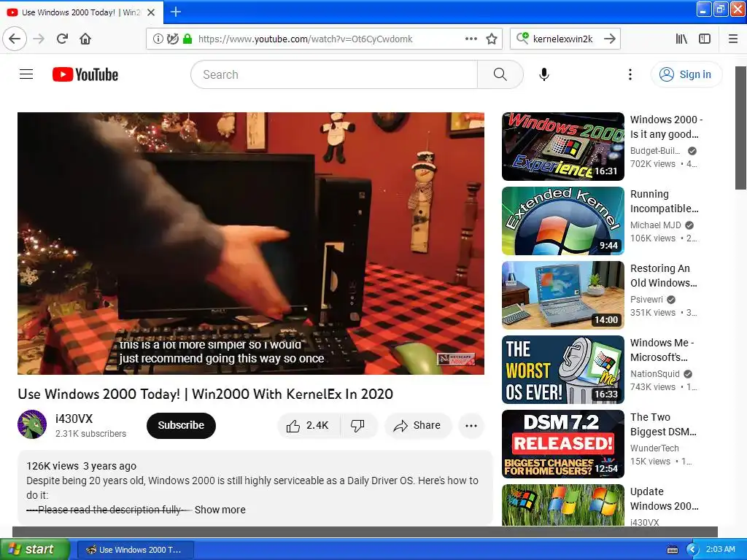Subscribe to the i430VX channel
The height and width of the screenshot is (560, 747).
[x=181, y=425]
